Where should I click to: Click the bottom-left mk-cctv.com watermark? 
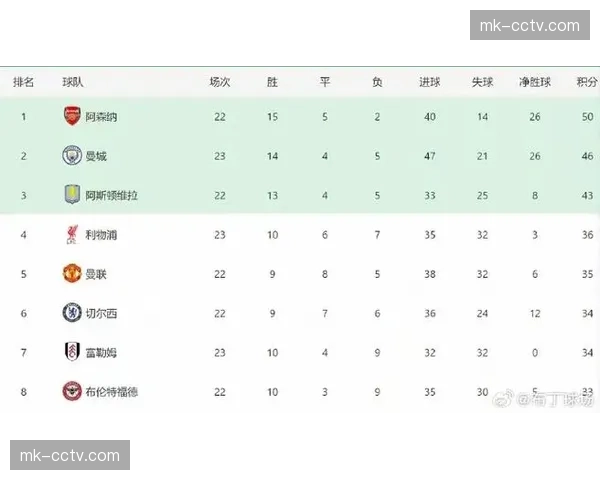[72, 456]
